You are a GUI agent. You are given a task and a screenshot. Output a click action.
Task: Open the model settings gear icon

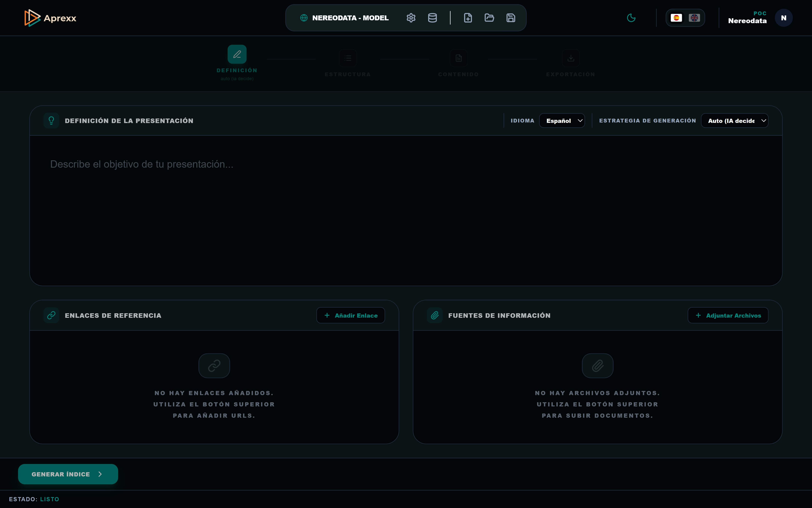[411, 18]
